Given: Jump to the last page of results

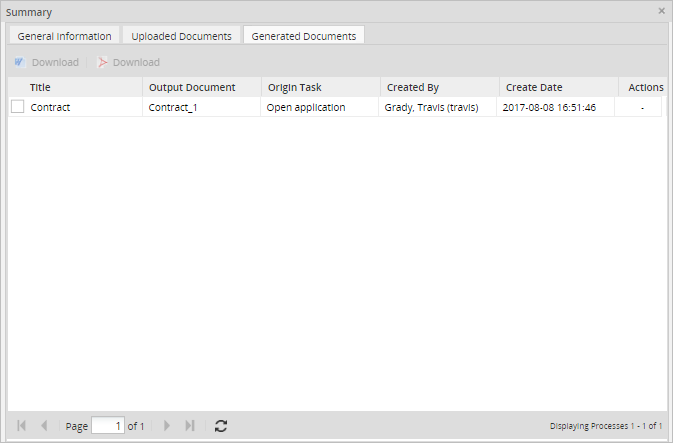Looking at the screenshot, I should tap(190, 426).
